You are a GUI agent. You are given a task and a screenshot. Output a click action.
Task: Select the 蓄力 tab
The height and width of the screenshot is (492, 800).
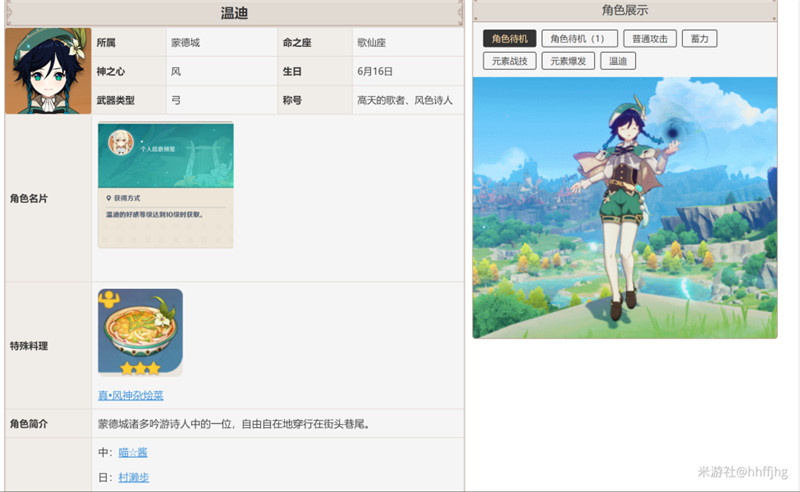700,39
